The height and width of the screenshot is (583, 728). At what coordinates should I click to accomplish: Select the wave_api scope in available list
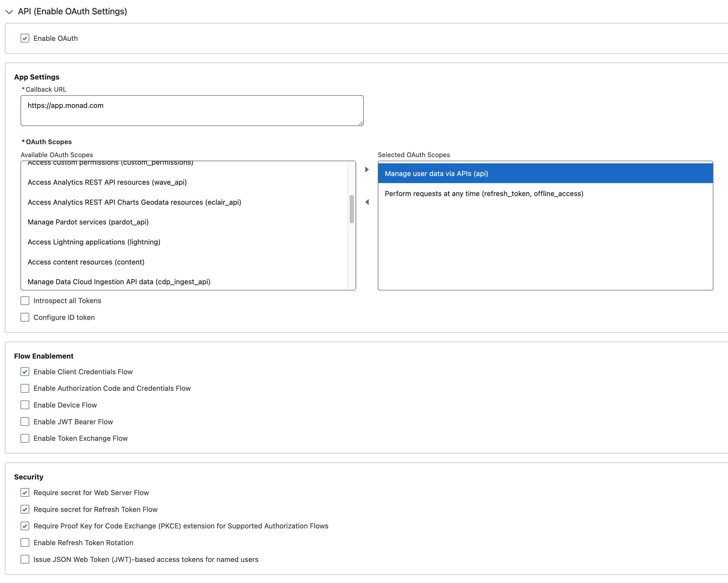107,182
